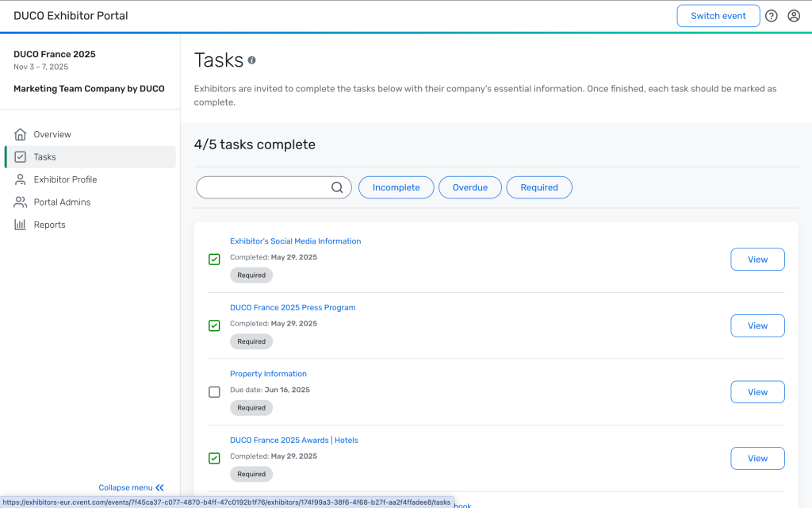Viewport: 812px width, 508px height.
Task: Click the Portal Admins people icon
Action: 21,202
